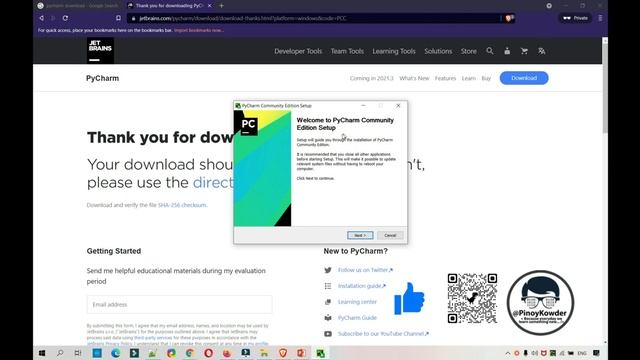Open 'Subscribe to our YouTube Channel' link
The height and width of the screenshot is (360, 640).
[383, 334]
